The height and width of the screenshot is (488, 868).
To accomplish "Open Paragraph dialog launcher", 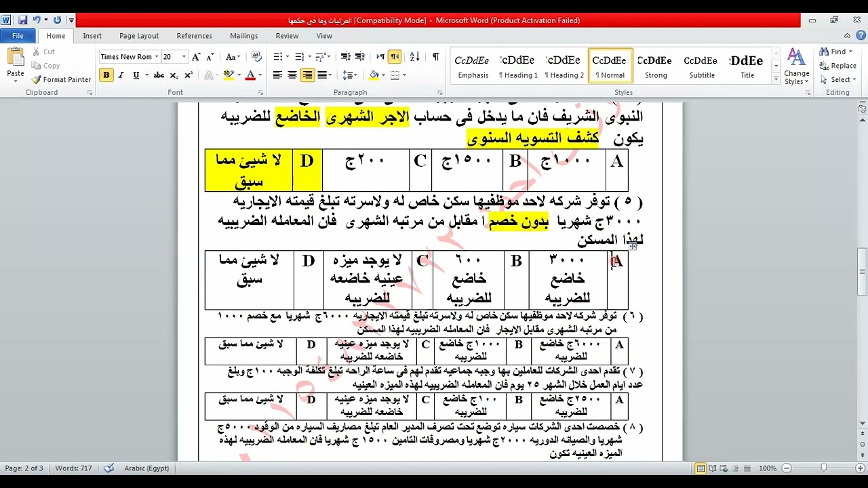I will [441, 93].
